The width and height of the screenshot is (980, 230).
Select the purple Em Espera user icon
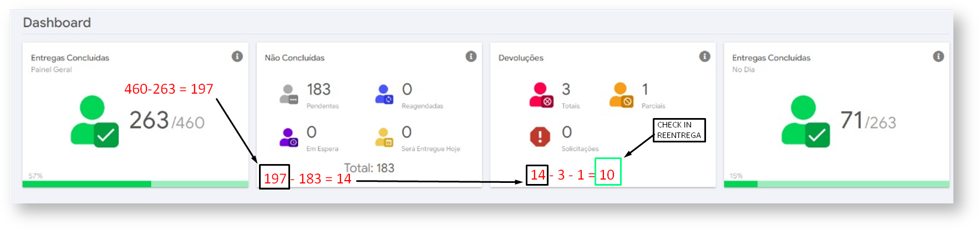point(288,137)
